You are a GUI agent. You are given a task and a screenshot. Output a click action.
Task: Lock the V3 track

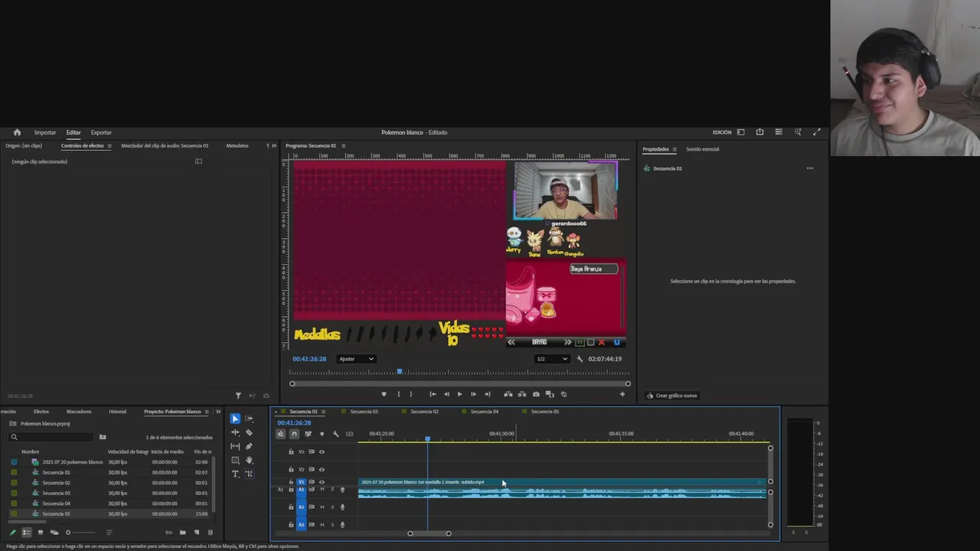291,452
